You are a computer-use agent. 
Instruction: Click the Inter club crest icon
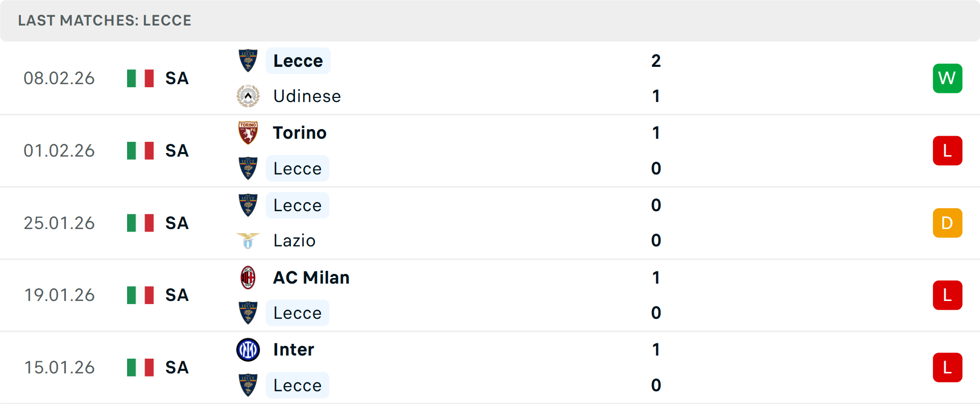coord(248,350)
